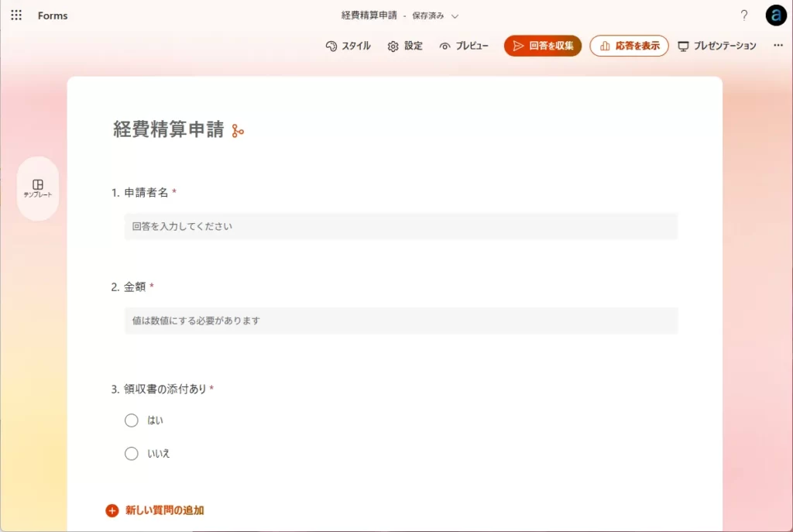This screenshot has height=532, width=793.
Task: Click the 金額 numeric answer field
Action: pyautogui.click(x=400, y=321)
